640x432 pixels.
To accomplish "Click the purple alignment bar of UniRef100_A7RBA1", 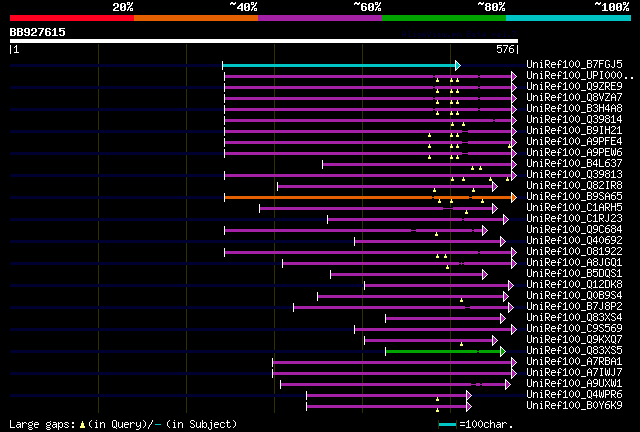I will [392, 362].
